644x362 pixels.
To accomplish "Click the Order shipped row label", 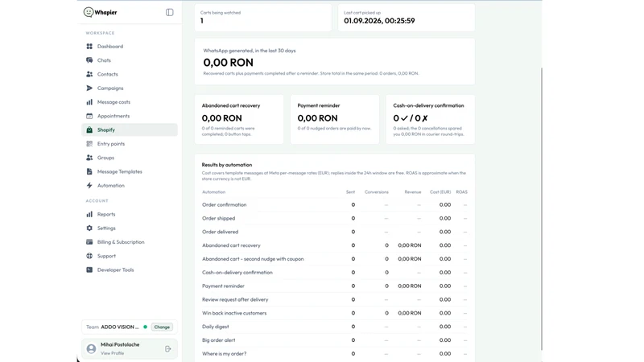I will coord(218,218).
